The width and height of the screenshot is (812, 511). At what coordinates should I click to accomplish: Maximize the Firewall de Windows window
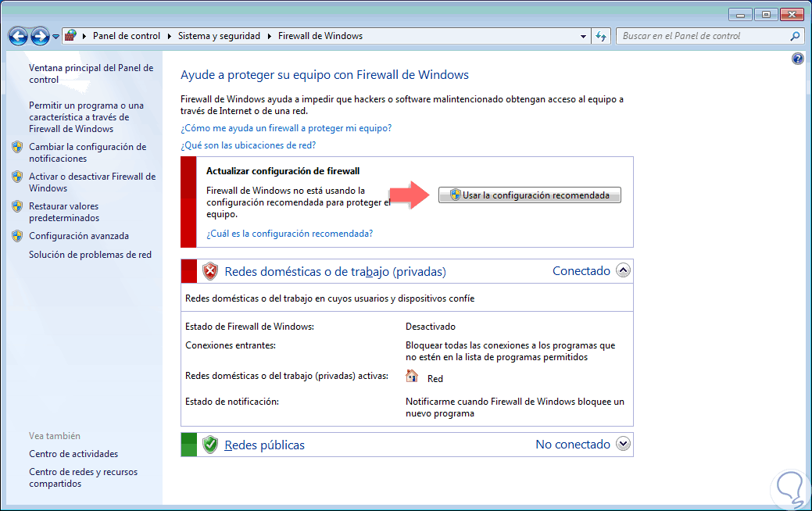(x=766, y=15)
